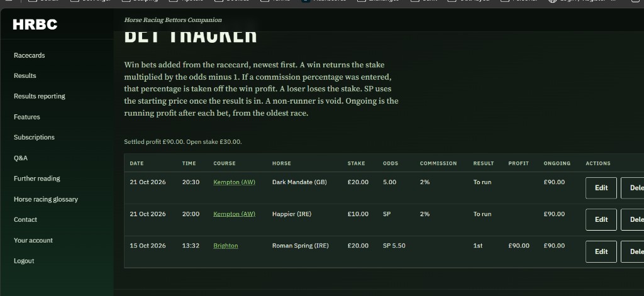Click the SP odds in the Happier row
This screenshot has width=644, height=296.
coord(387,214)
